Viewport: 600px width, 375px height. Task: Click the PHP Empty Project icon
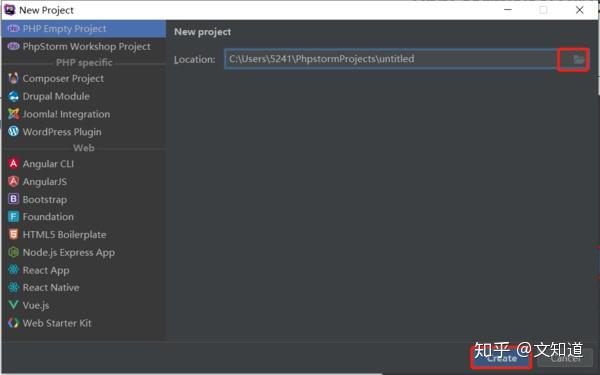[13, 29]
